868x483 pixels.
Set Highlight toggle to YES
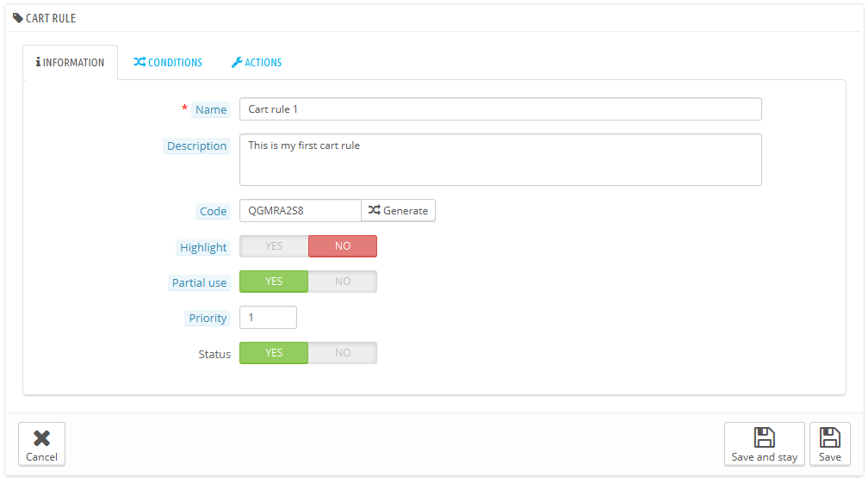click(274, 246)
